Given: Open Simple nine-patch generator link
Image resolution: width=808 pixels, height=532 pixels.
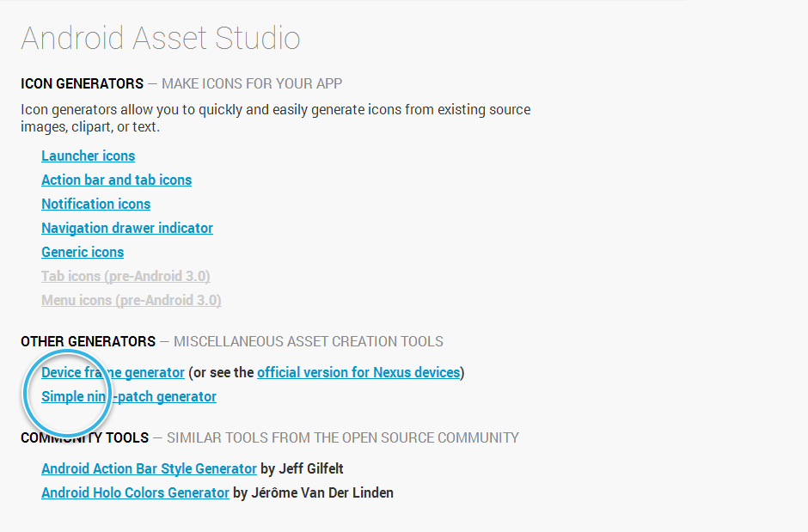Looking at the screenshot, I should 129,396.
